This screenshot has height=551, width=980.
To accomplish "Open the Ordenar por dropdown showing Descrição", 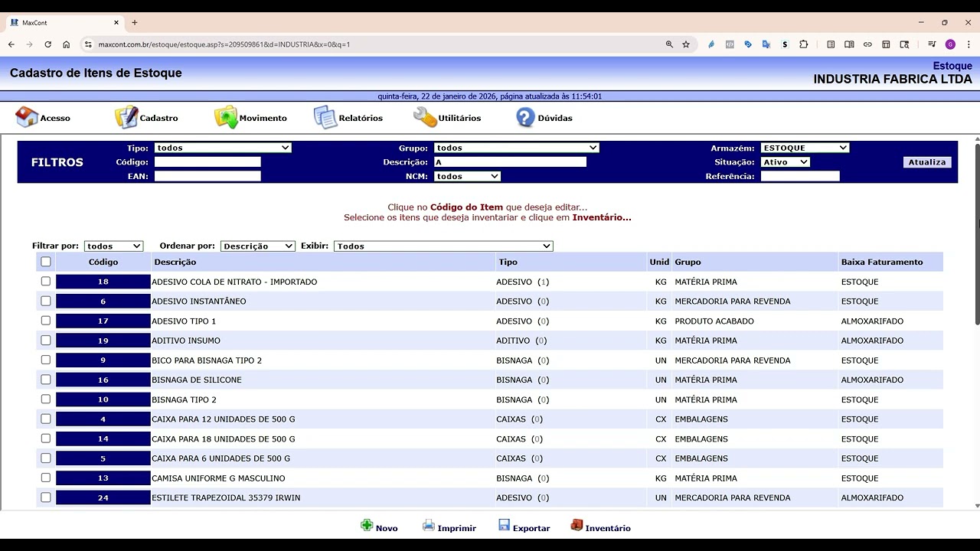I will pyautogui.click(x=258, y=246).
